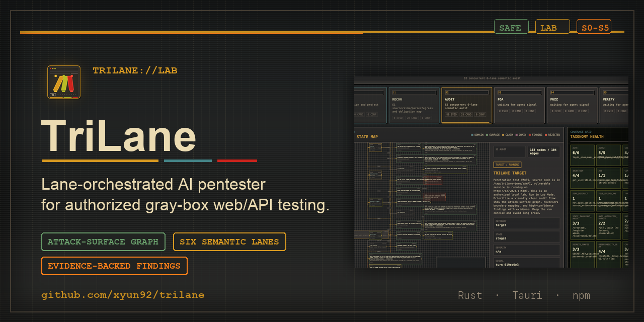Open the github.com/xyun92/trilane link
The height and width of the screenshot is (322, 644).
(x=123, y=295)
